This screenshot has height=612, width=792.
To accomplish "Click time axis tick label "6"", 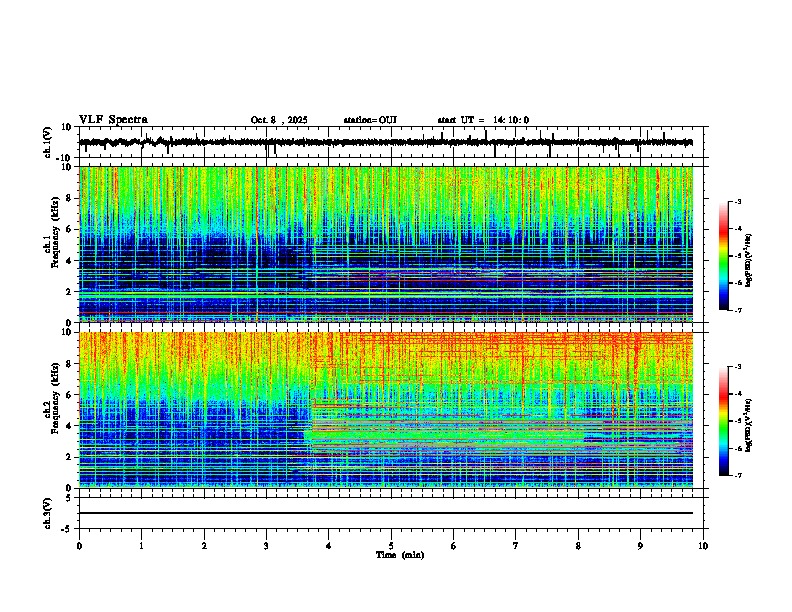I will (454, 546).
